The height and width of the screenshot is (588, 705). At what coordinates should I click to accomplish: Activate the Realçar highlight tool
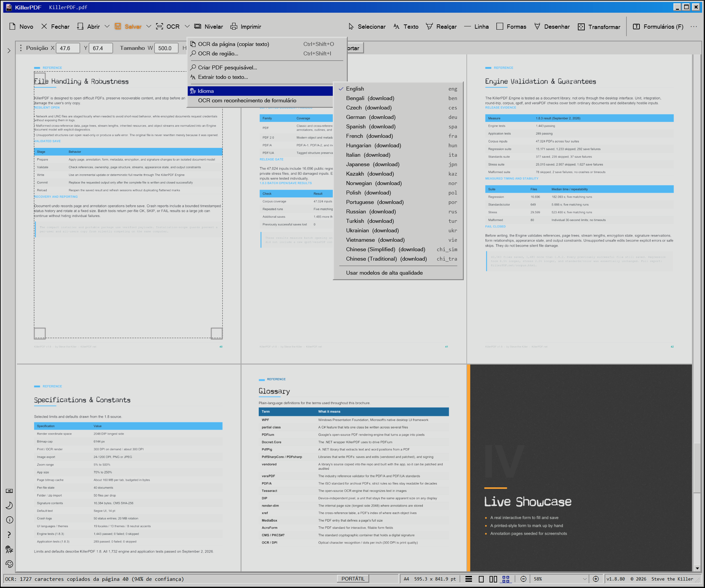(x=441, y=26)
